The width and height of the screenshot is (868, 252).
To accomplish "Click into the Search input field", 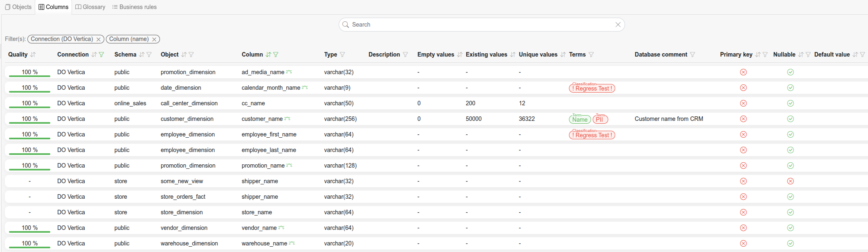I will [x=479, y=25].
